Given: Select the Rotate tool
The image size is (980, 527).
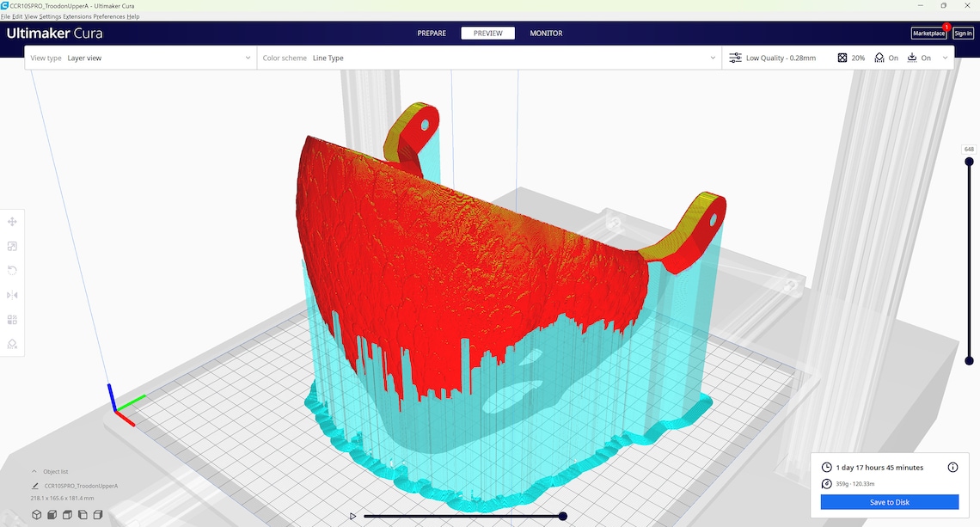Looking at the screenshot, I should click(12, 270).
